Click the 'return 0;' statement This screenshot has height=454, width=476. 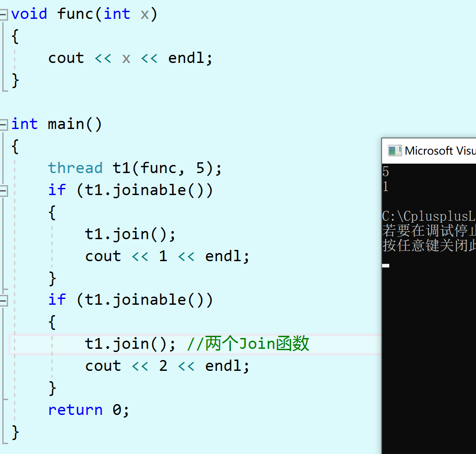point(89,410)
